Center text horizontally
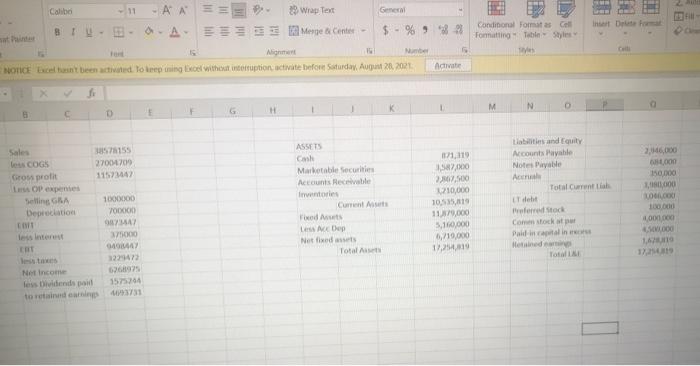700x366 pixels. coord(225,31)
